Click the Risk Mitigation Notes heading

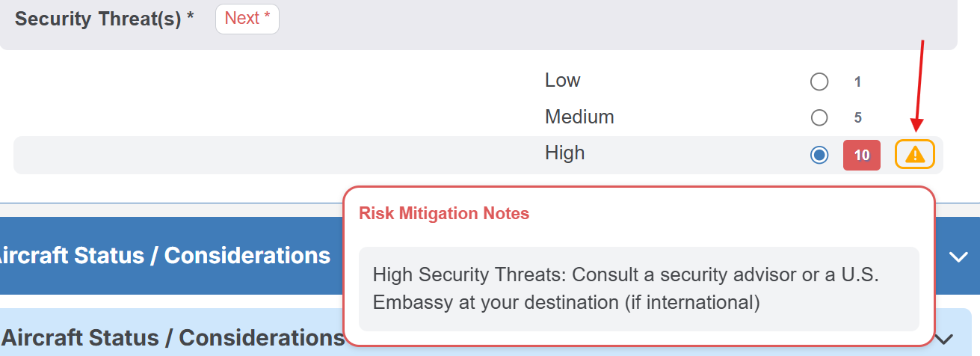tap(444, 213)
